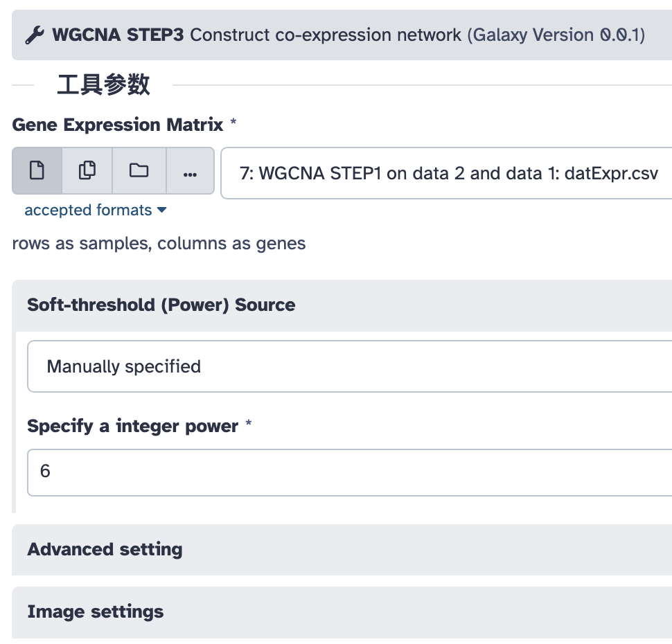Screen dimensions: 672x644
Task: Choose the dataset collection folder icon
Action: click(139, 170)
